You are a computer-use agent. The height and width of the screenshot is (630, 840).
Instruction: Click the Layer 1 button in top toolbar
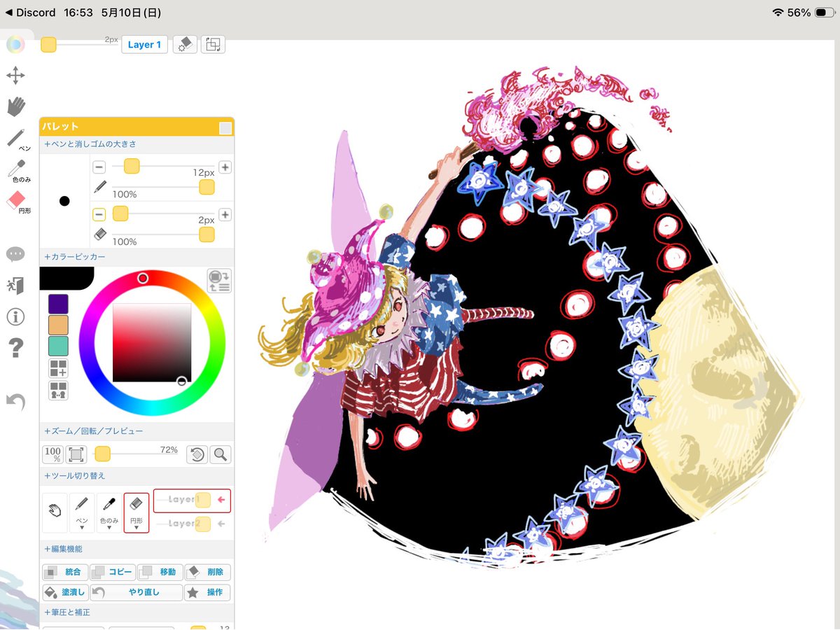(x=145, y=44)
